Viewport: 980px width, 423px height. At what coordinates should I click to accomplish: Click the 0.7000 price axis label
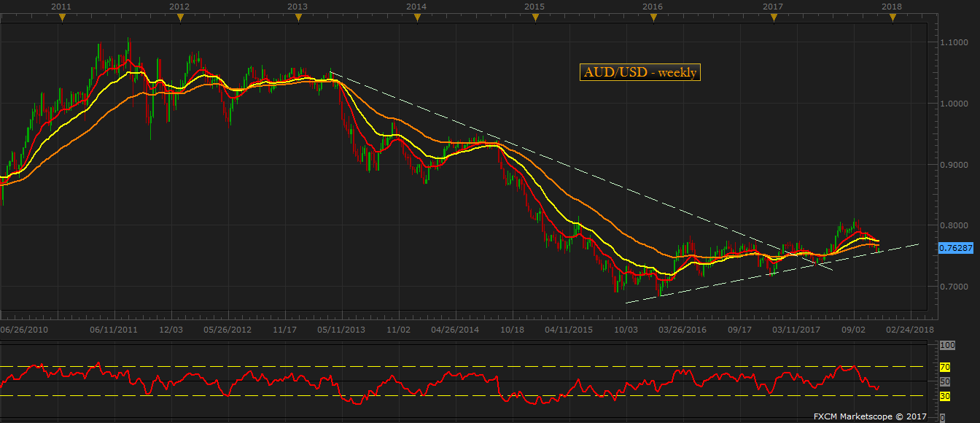tap(955, 287)
